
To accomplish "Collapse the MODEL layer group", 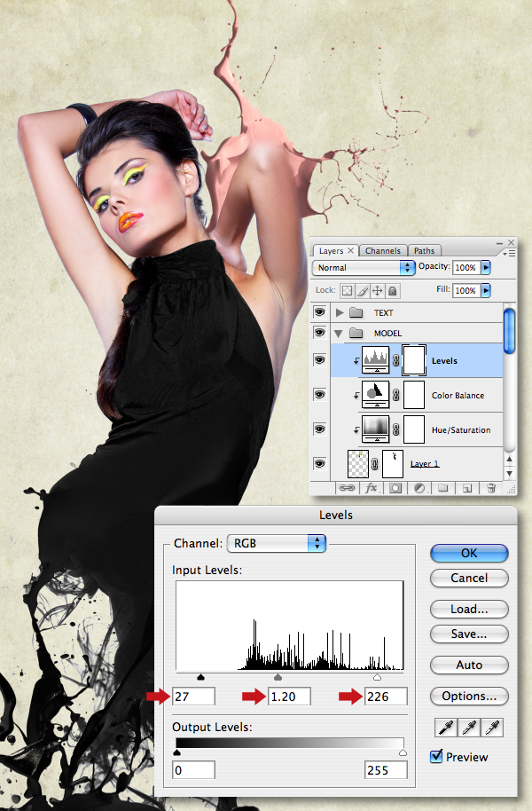I will click(339, 334).
